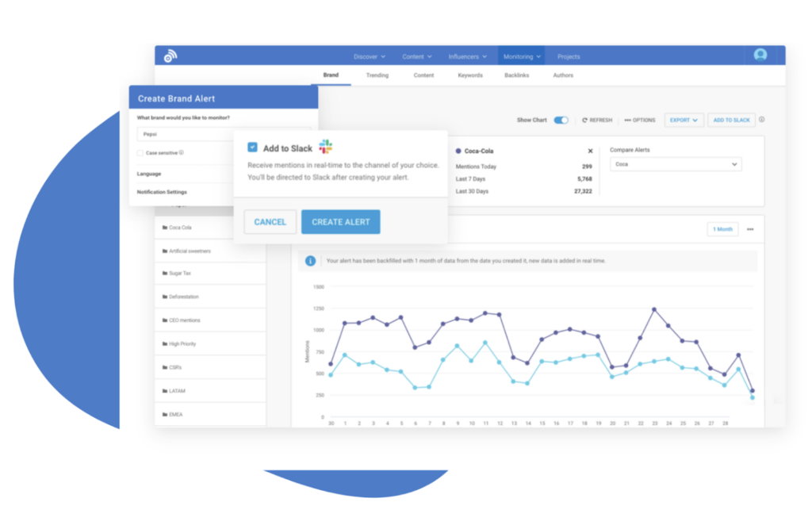Switch to the Authors tab

(563, 75)
